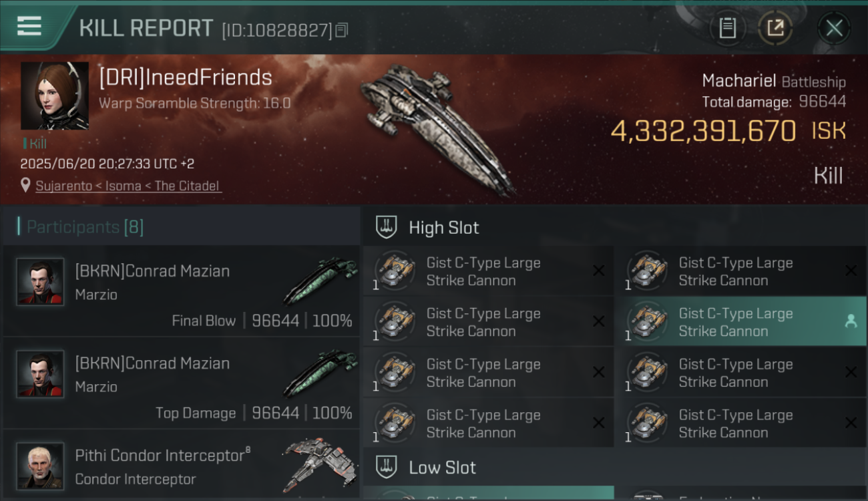The image size is (868, 501).
Task: Select Conrad Mazian Top Damage entry
Action: tap(181, 383)
